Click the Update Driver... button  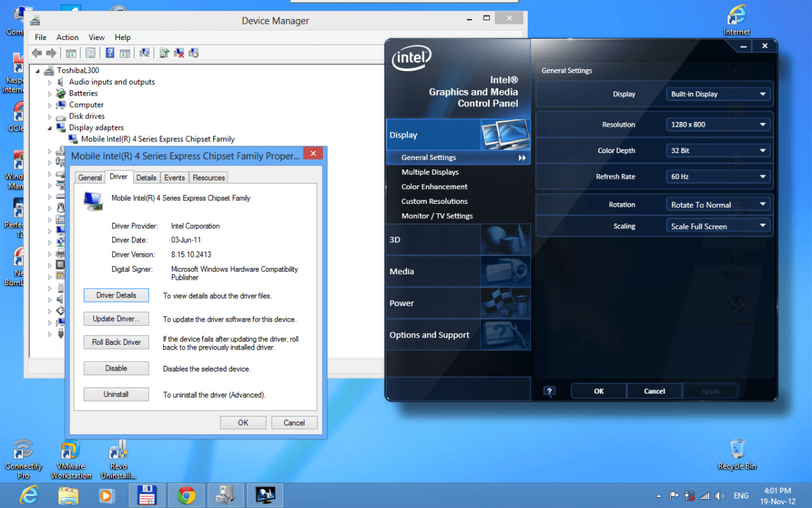click(116, 319)
